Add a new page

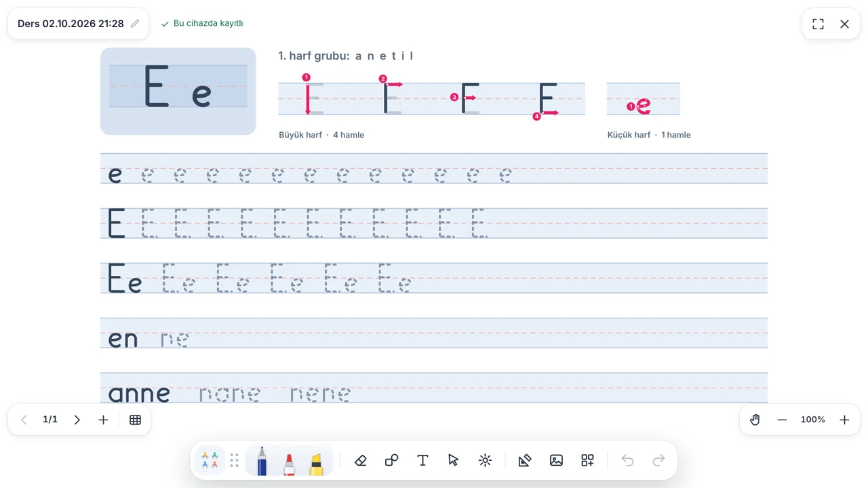pyautogui.click(x=103, y=420)
